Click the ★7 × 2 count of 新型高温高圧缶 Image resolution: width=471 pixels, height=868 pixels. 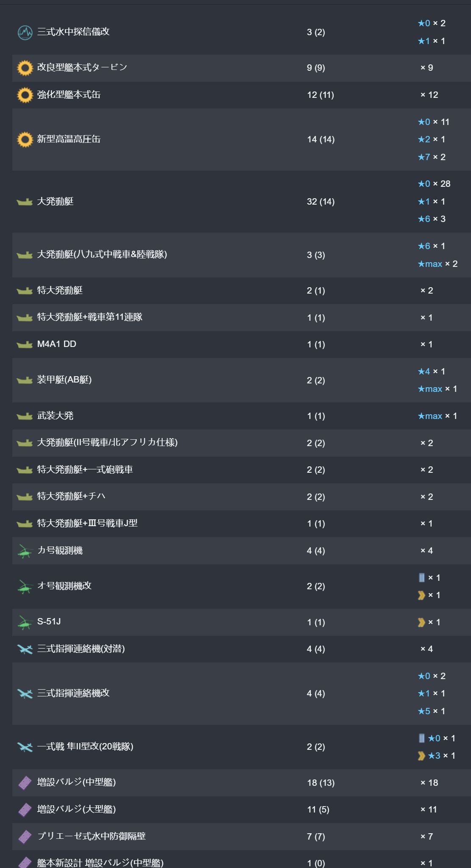432,157
